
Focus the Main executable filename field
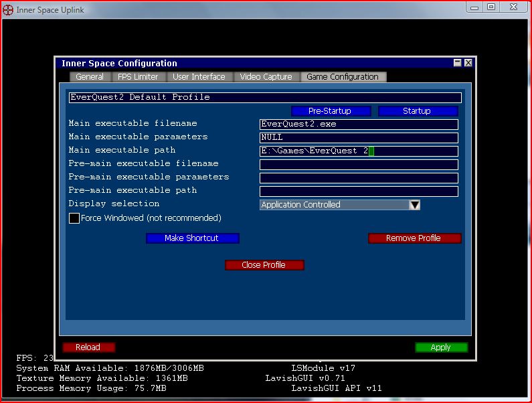(359, 125)
